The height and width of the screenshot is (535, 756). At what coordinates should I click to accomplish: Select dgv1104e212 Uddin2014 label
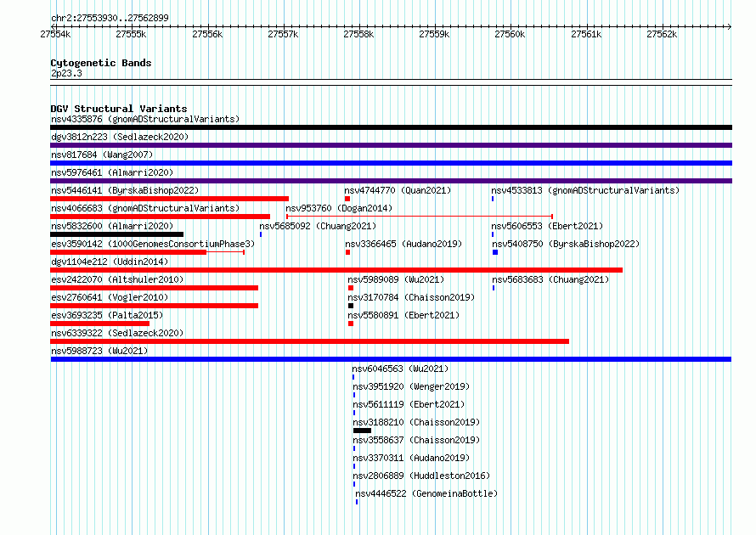[110, 262]
